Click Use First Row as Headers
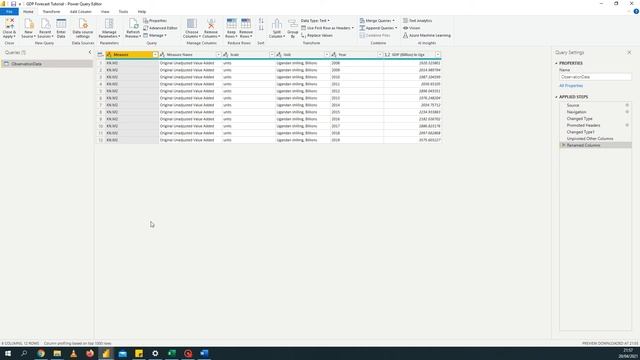This screenshot has width=640, height=360. pyautogui.click(x=327, y=28)
